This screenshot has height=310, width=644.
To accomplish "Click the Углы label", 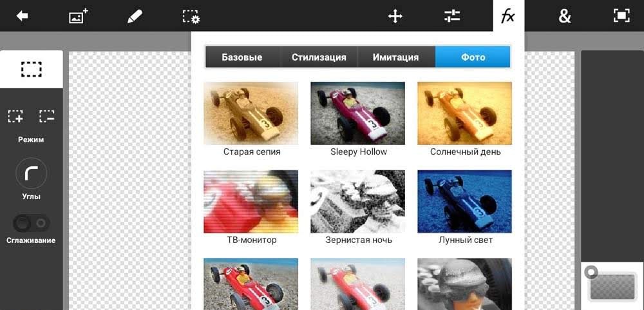I will [31, 197].
